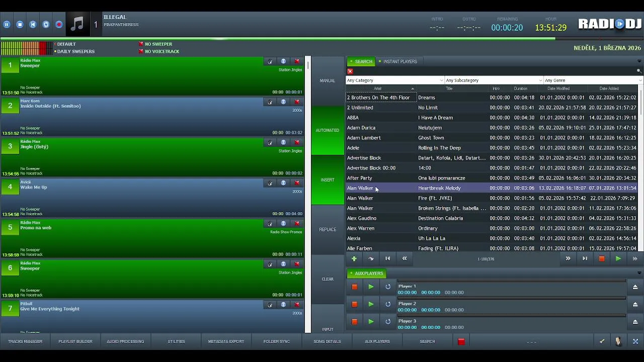Add selected search track with green plus

(x=354, y=258)
